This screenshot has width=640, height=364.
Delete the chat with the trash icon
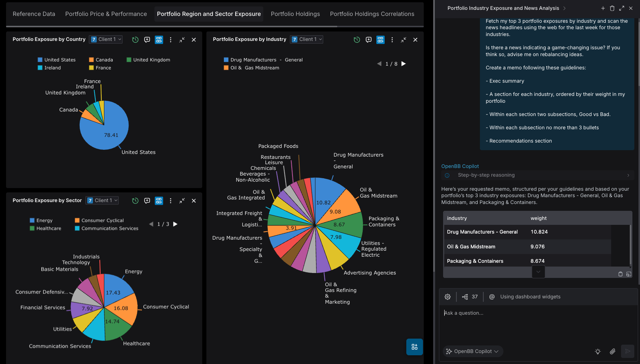click(x=612, y=8)
